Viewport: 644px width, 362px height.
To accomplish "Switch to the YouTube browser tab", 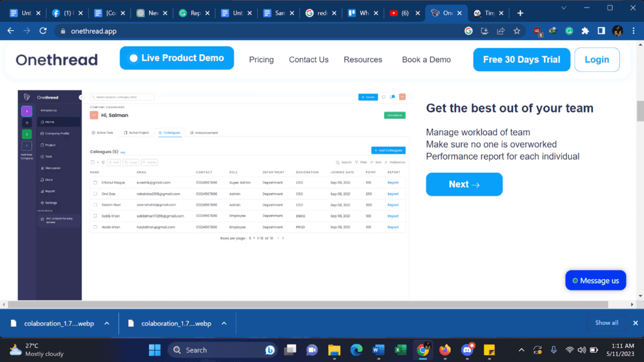I will pyautogui.click(x=404, y=13).
